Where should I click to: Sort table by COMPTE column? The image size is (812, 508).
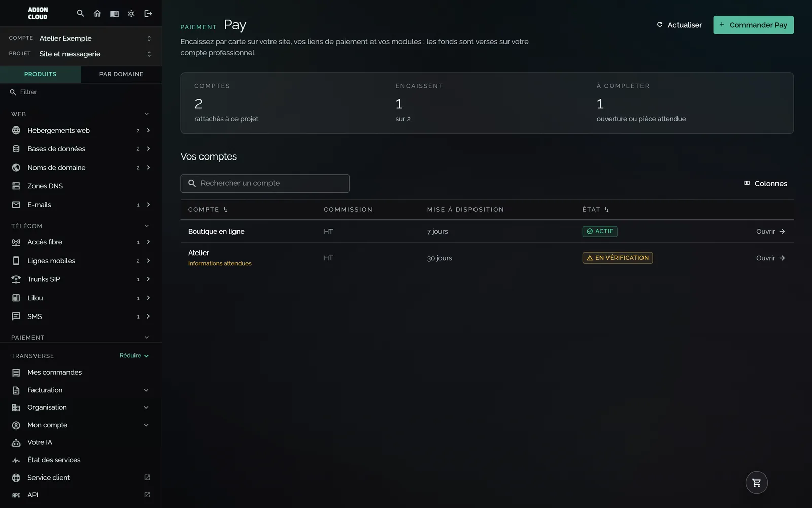pyautogui.click(x=208, y=210)
